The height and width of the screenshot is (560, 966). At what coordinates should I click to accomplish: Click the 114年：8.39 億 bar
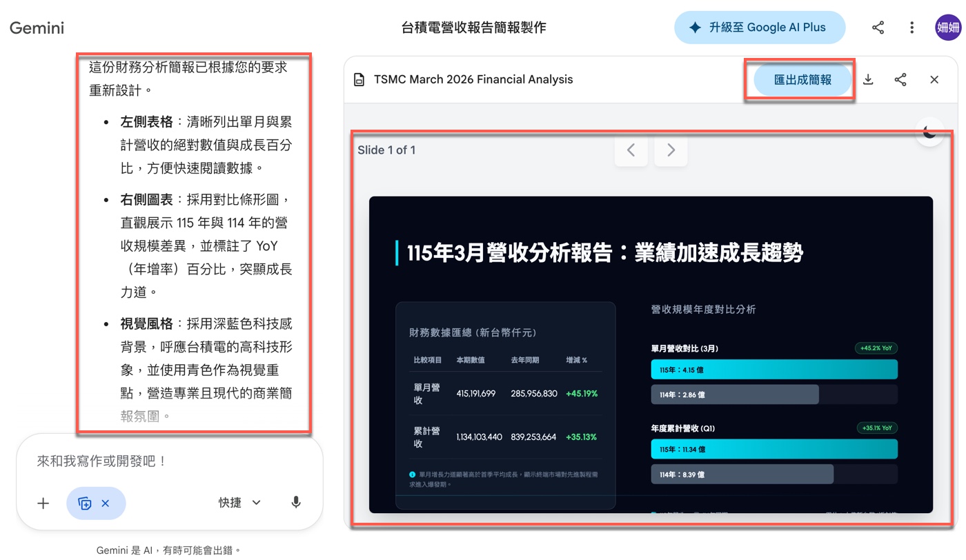742,474
